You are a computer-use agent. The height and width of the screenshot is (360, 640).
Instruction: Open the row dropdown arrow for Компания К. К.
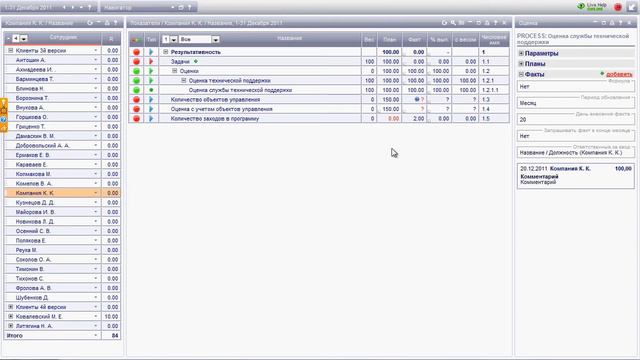[96, 193]
